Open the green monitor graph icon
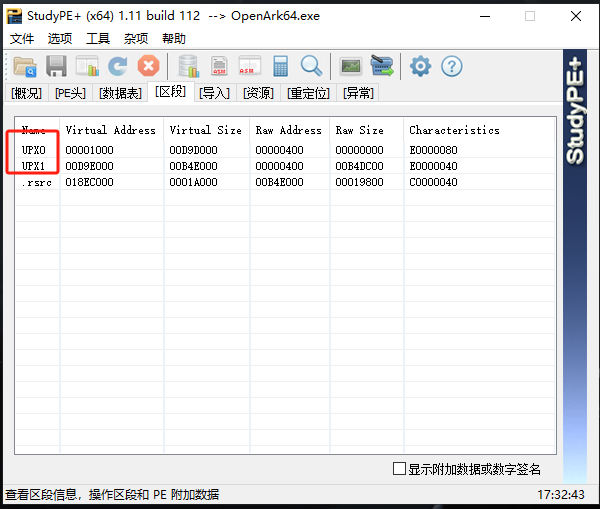Screen dimensions: 600x509 (351, 66)
